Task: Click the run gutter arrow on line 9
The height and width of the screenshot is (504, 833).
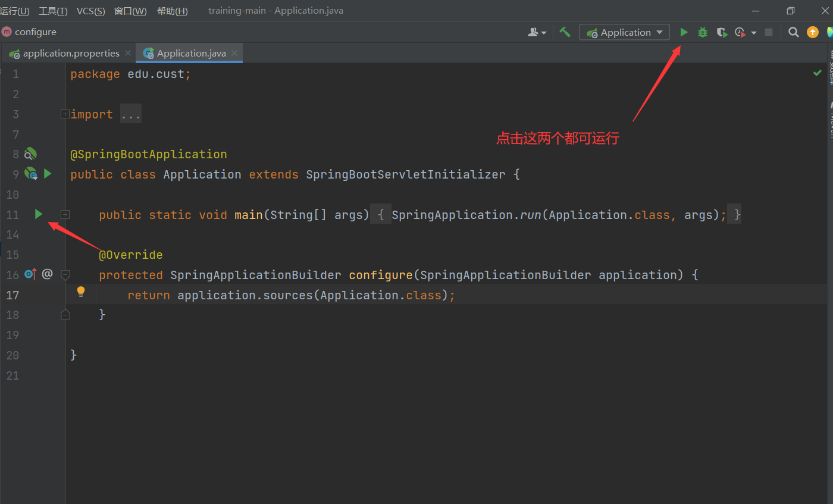Action: pos(48,174)
